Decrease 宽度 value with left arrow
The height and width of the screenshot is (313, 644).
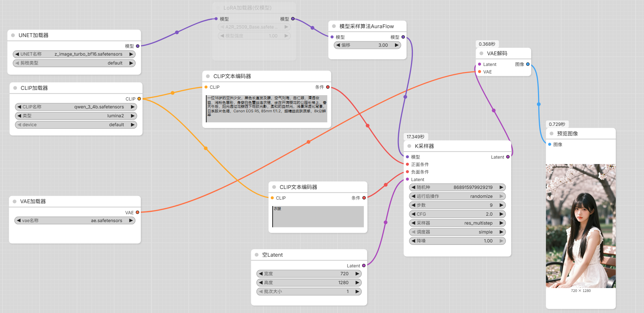(x=261, y=274)
